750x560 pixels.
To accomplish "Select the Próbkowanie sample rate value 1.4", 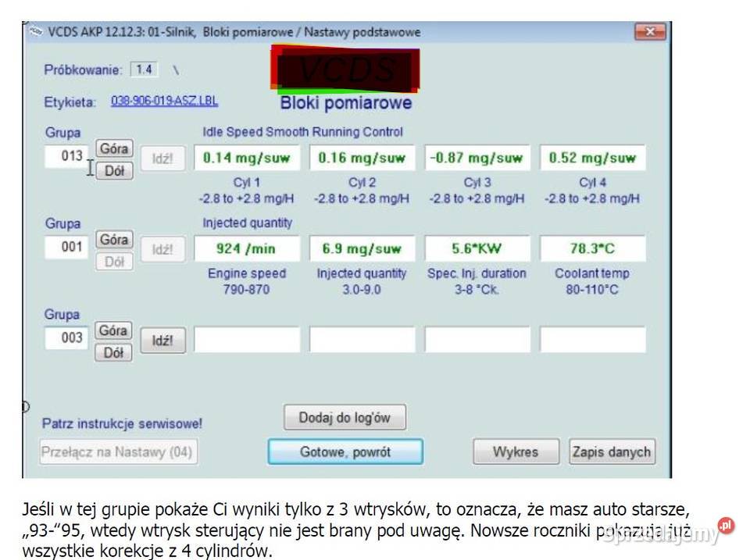I will (x=145, y=70).
